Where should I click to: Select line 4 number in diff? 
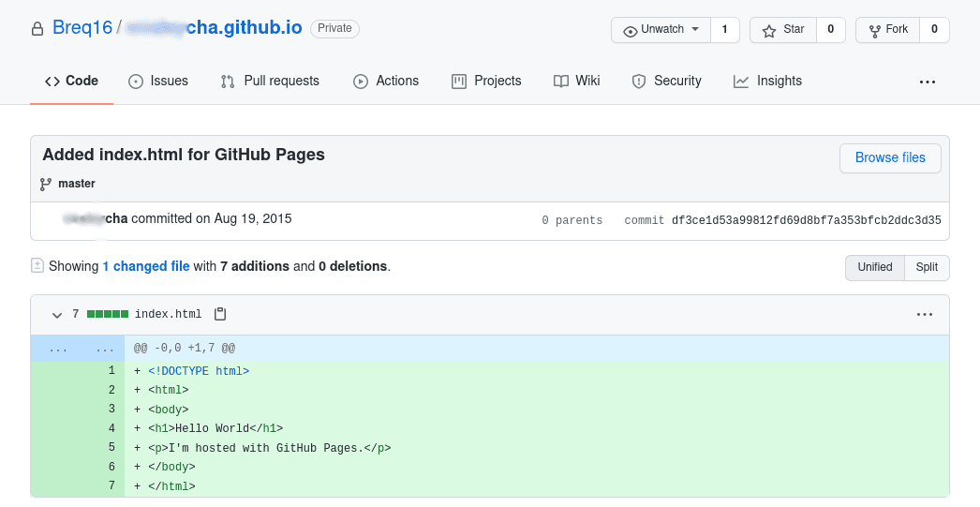click(x=111, y=428)
